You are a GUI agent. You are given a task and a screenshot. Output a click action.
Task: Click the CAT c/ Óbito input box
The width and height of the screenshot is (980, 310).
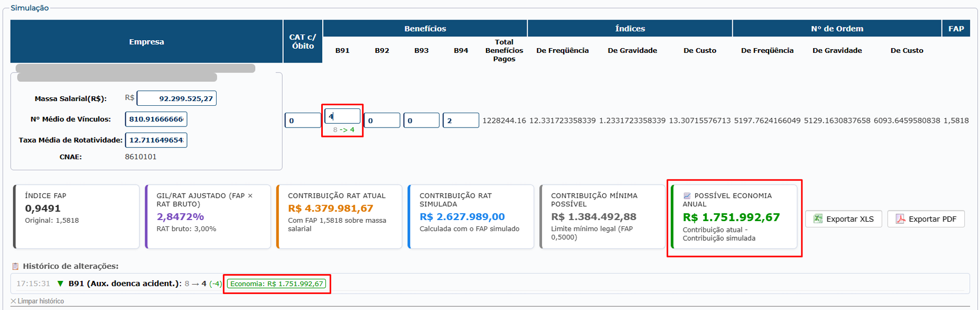[303, 120]
